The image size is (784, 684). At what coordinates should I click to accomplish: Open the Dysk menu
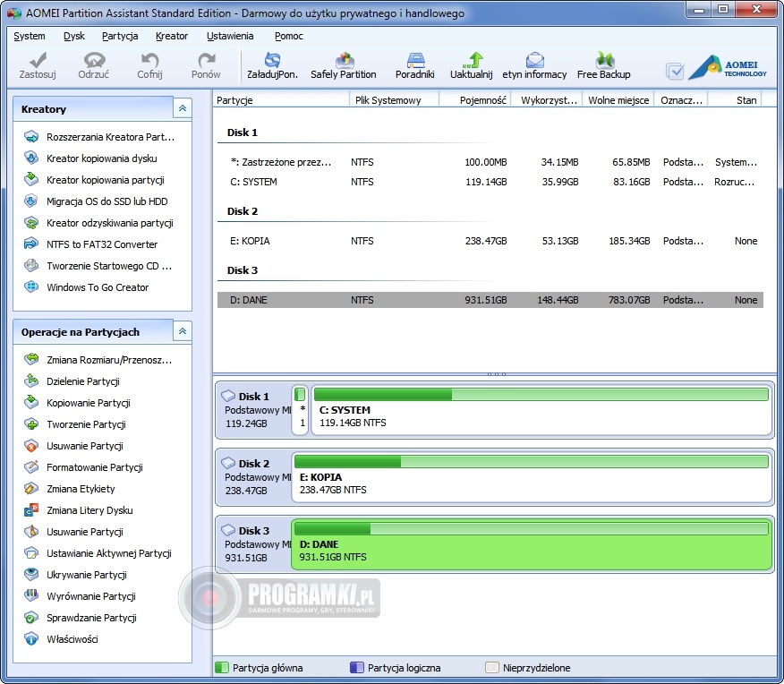74,36
